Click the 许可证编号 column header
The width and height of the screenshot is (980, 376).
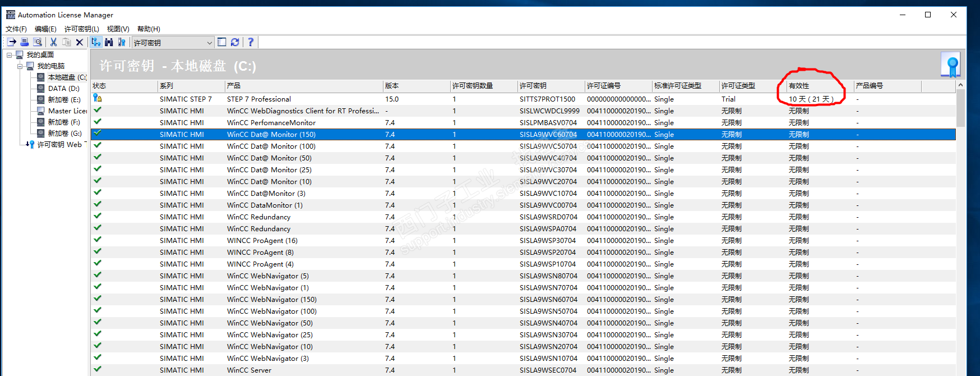tap(618, 86)
